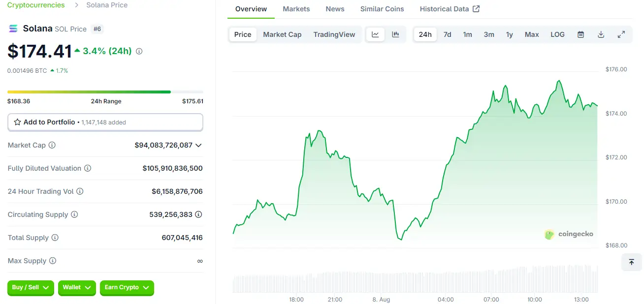Click the green price line chart
This screenshot has height=304, width=644.
point(415,160)
